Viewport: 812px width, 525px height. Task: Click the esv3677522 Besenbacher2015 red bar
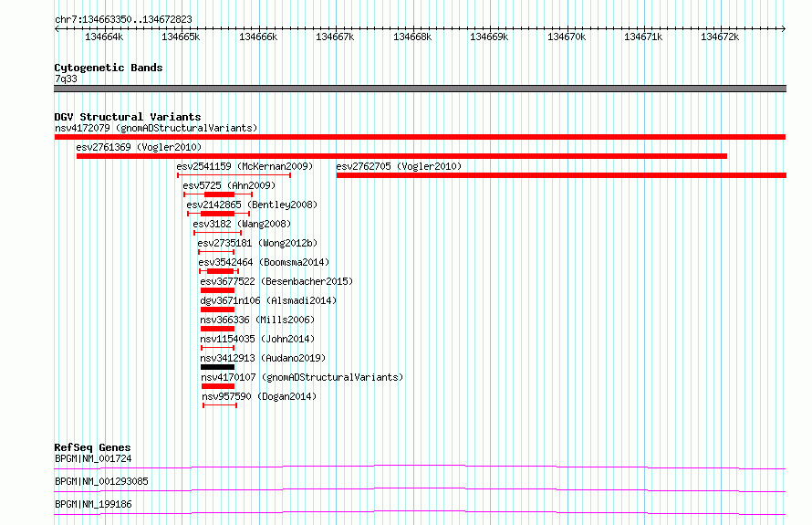click(217, 290)
